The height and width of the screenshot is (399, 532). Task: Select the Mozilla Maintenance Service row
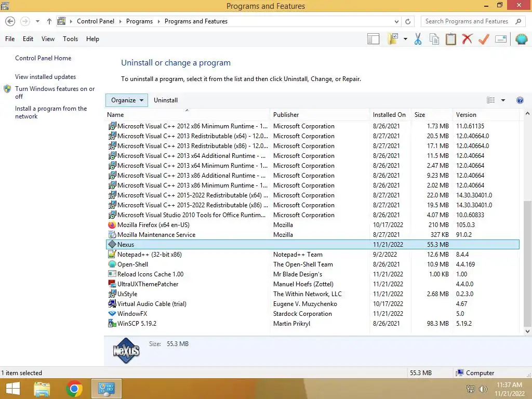312,234
